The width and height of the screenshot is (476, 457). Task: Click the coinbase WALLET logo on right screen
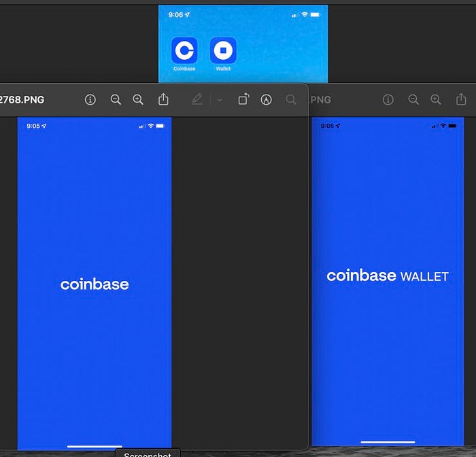click(388, 275)
